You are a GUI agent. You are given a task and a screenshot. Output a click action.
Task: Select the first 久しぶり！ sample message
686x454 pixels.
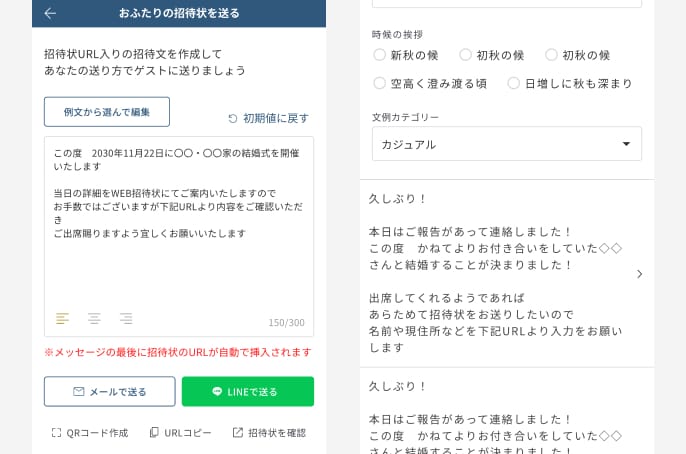(495, 273)
